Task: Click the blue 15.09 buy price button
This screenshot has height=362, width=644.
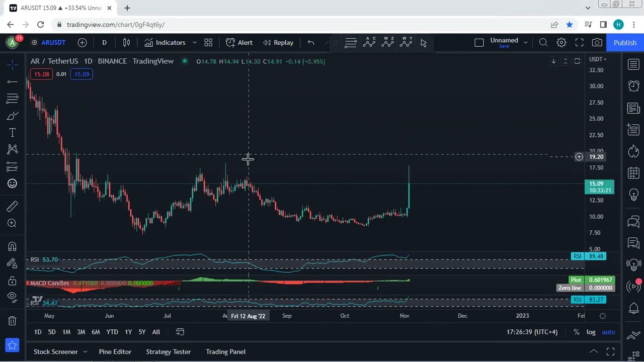Action: coord(82,74)
